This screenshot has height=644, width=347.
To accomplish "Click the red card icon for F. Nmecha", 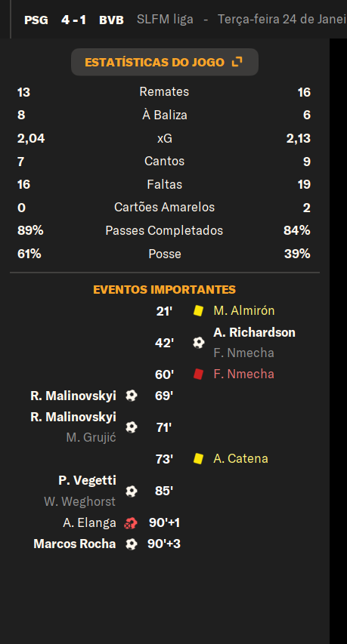I will (x=199, y=374).
